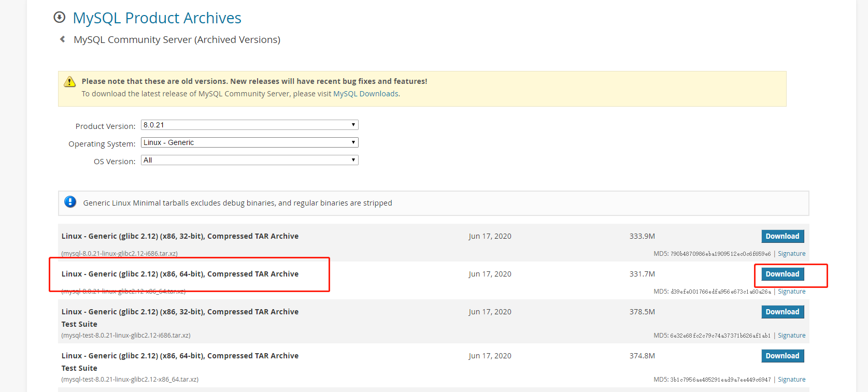This screenshot has height=392, width=868.
Task: Click the download circle icon beside MySQL Product Archives
Action: click(x=60, y=18)
